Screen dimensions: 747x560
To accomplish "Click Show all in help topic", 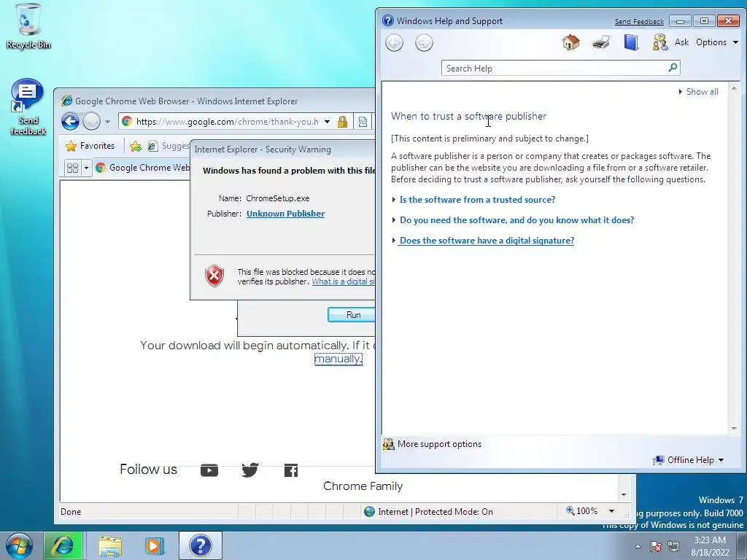I will tap(698, 92).
